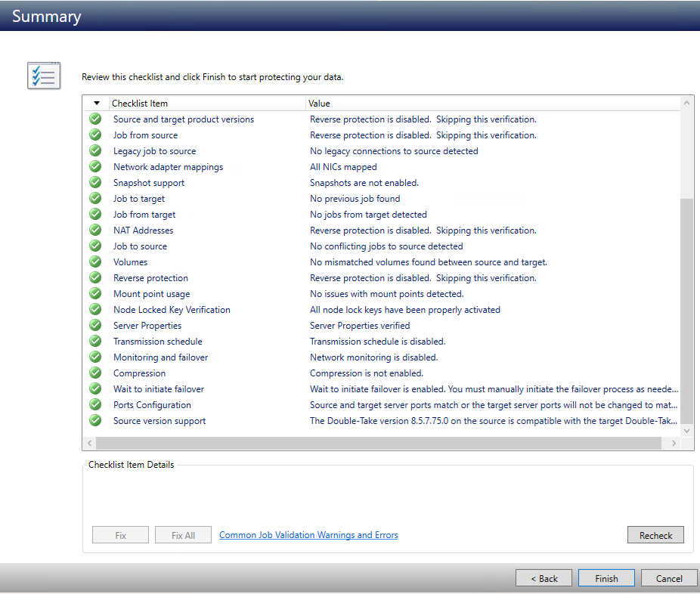Click the horizontal scrollbar right arrow
Image resolution: width=700 pixels, height=594 pixels.
pos(674,444)
